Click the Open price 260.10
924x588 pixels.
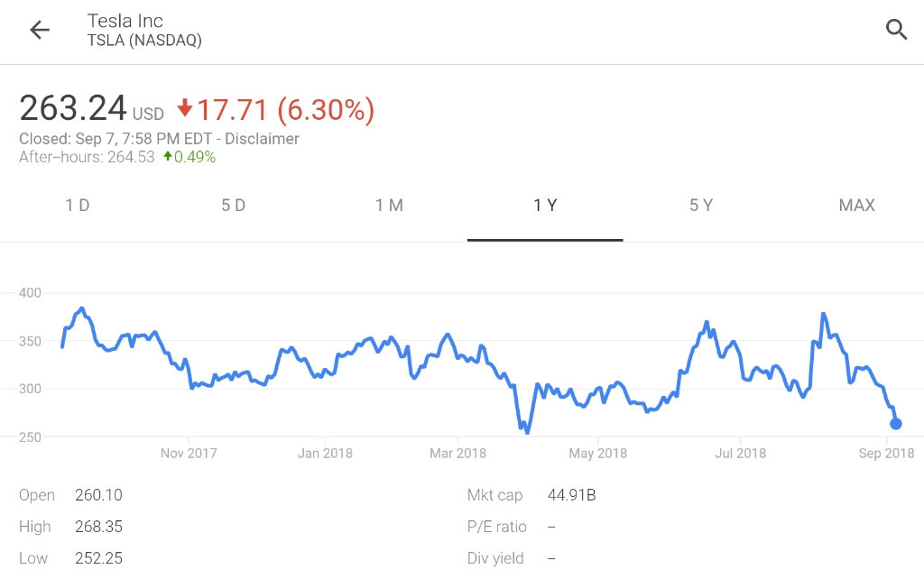pos(98,495)
